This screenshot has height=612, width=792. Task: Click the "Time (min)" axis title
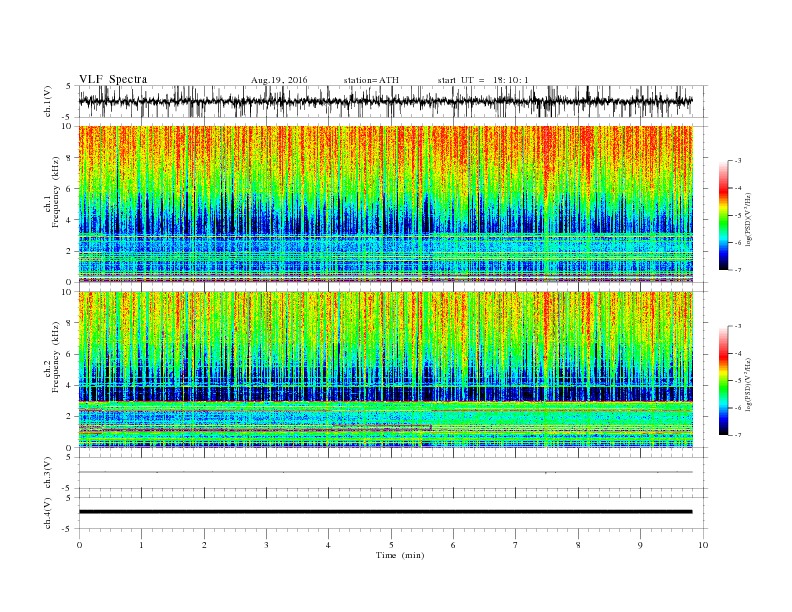pos(400,555)
